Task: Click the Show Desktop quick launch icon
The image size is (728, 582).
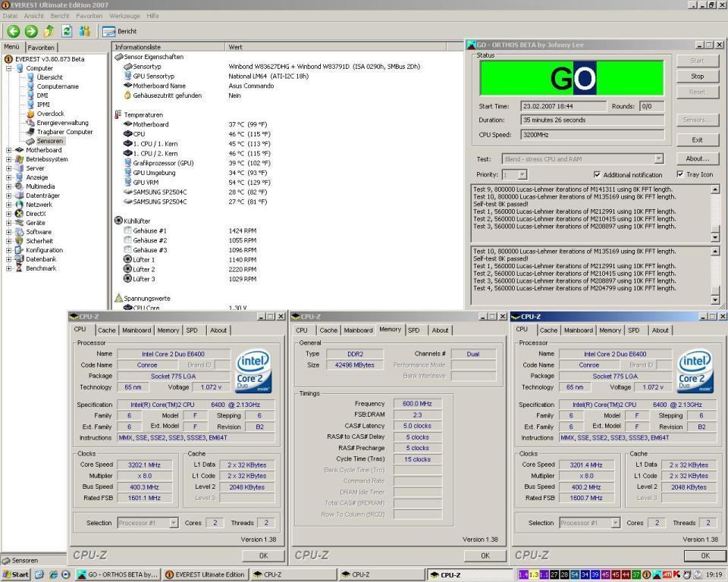Action: [x=39, y=574]
